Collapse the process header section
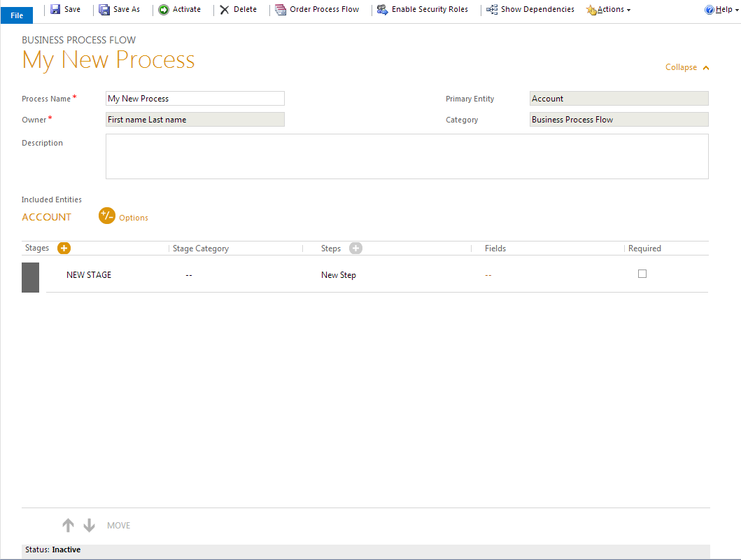 [687, 67]
